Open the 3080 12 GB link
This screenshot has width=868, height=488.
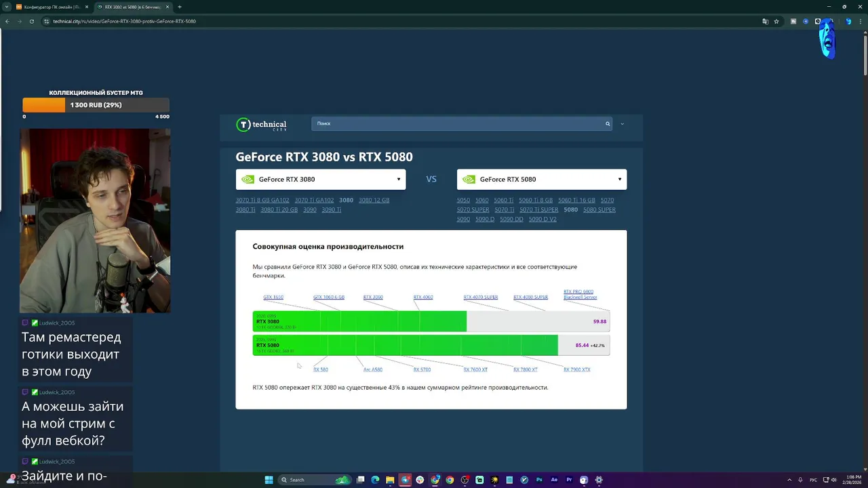374,200
